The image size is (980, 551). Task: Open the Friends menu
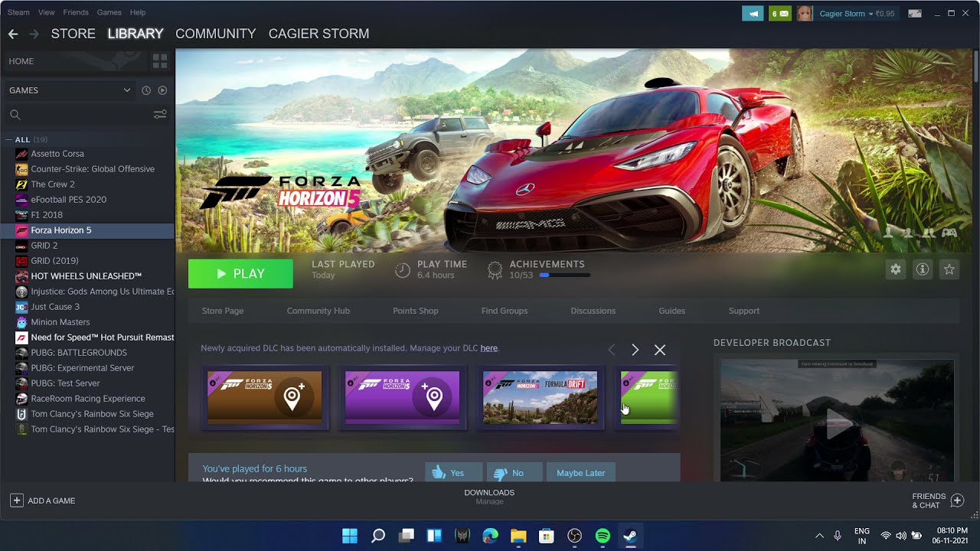(76, 12)
